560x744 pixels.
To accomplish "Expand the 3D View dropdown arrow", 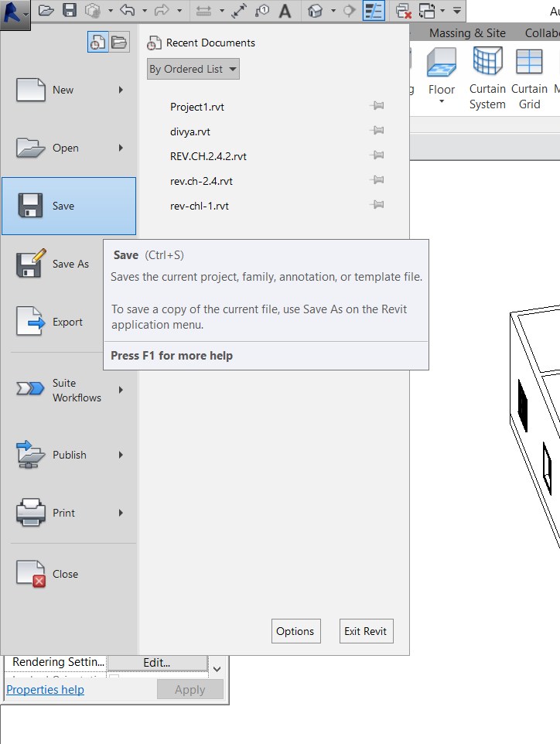I will click(333, 11).
